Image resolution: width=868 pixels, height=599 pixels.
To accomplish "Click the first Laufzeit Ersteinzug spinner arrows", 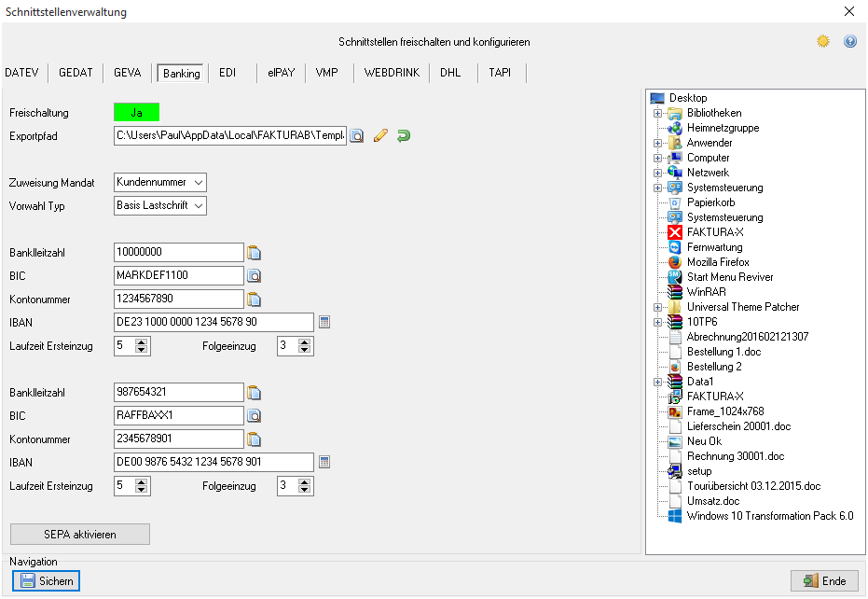I will click(x=141, y=346).
